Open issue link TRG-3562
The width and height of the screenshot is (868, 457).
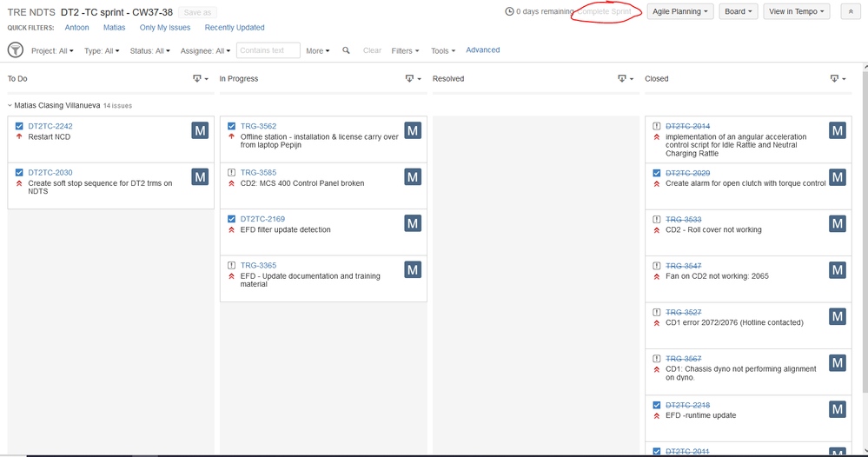pos(259,126)
